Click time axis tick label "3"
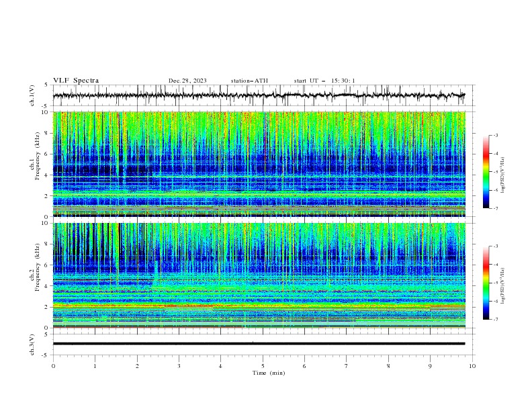Screen dimensions: 532x411 point(179,366)
